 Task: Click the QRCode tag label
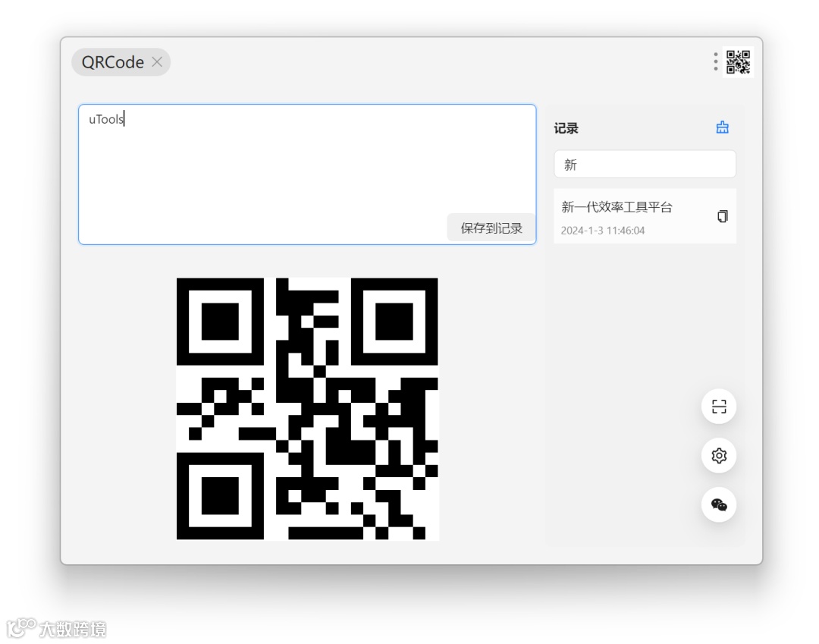[113, 62]
